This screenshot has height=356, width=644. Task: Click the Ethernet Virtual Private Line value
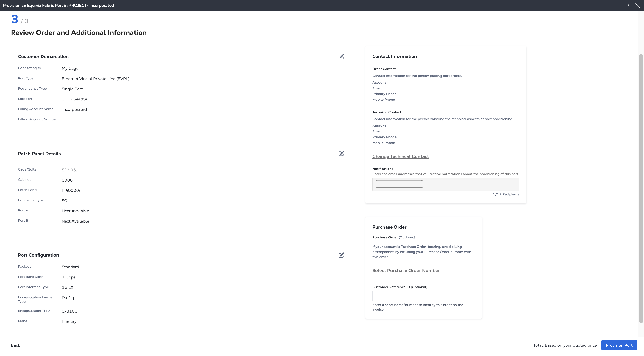pyautogui.click(x=95, y=79)
